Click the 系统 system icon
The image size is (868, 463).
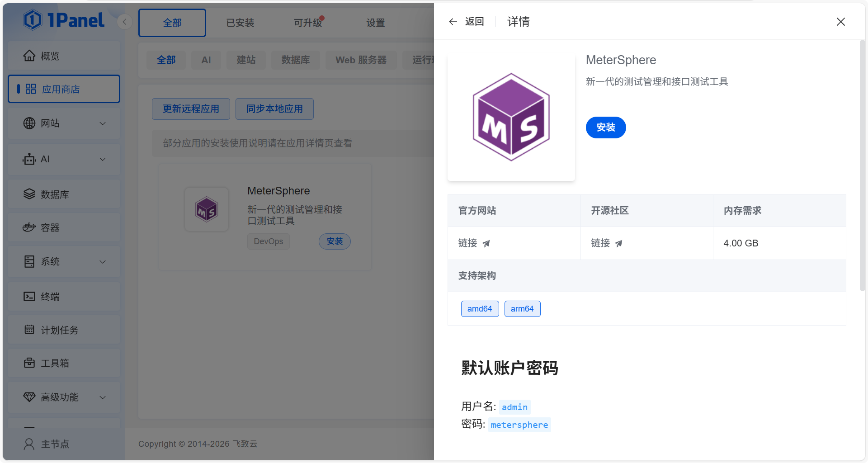point(29,261)
